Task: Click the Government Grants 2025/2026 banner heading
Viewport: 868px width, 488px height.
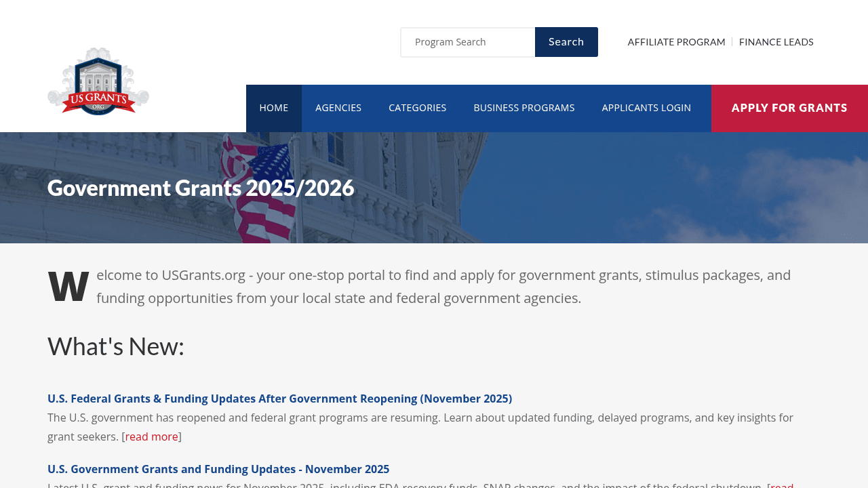Action: tap(201, 188)
